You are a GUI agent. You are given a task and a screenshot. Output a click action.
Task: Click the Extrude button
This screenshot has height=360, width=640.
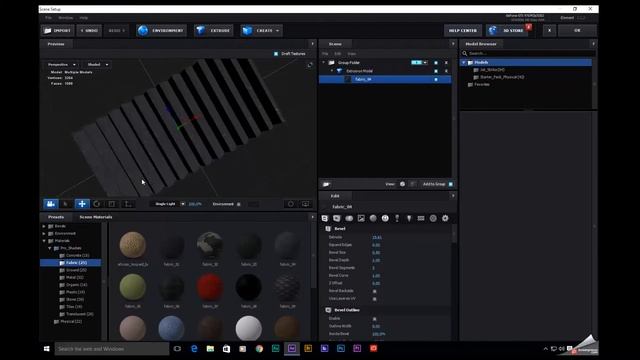[213, 31]
